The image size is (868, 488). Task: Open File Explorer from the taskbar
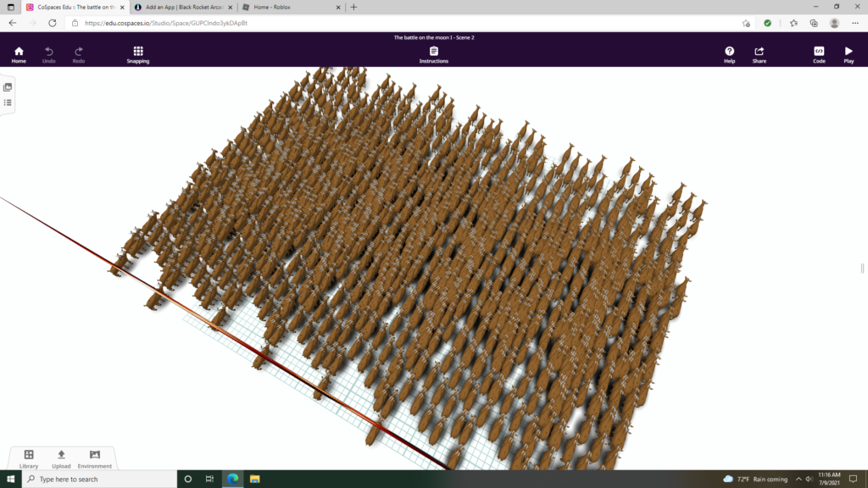click(x=254, y=480)
